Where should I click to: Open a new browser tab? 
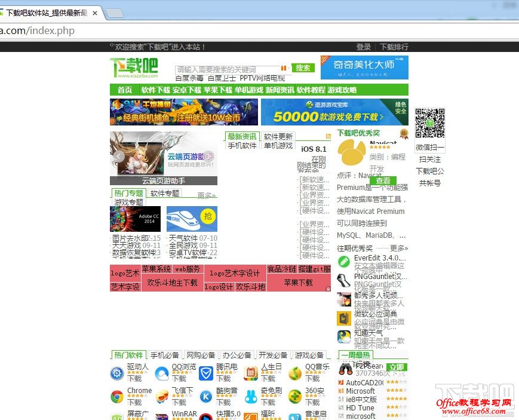coord(115,13)
